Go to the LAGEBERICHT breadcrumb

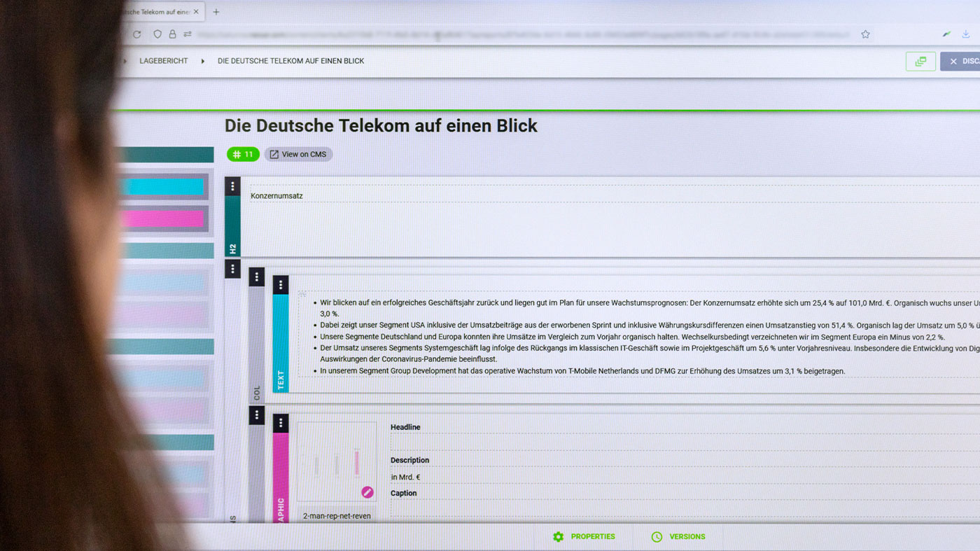164,61
